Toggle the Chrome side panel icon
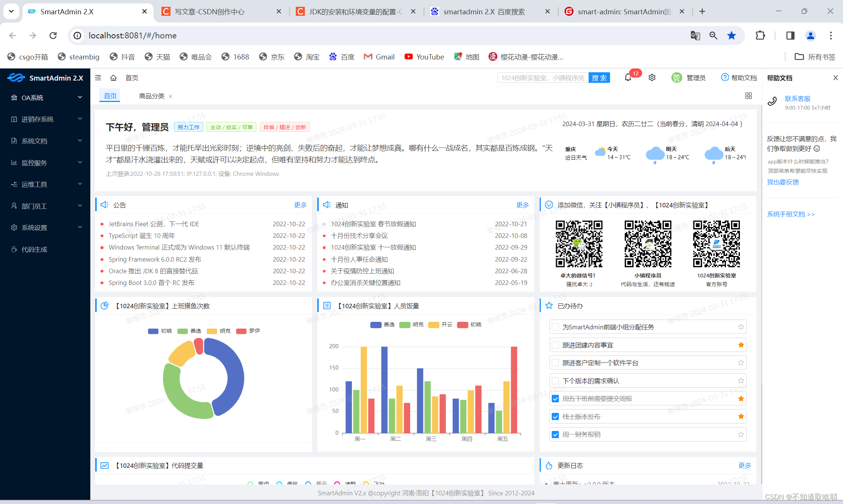Viewport: 843px width, 504px height. click(790, 35)
